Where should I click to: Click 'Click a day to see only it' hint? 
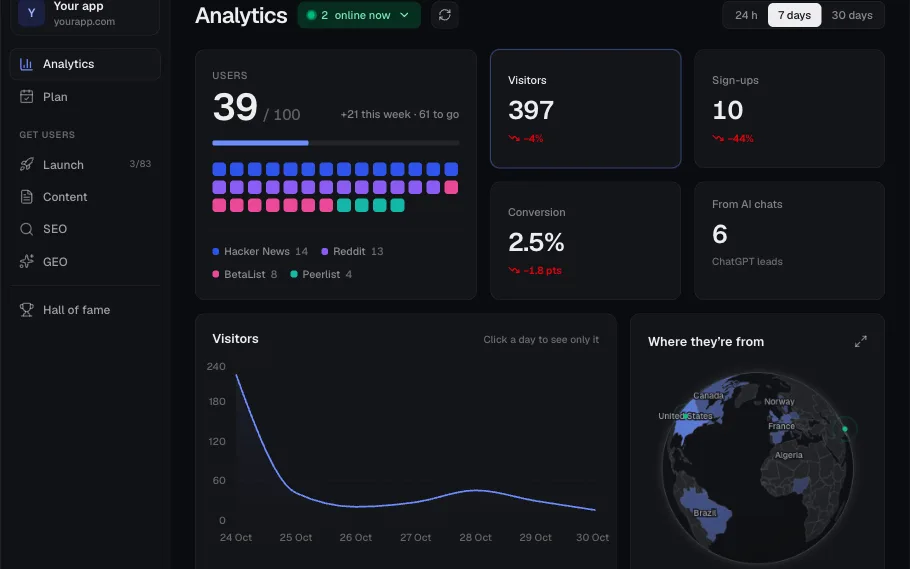(x=541, y=340)
